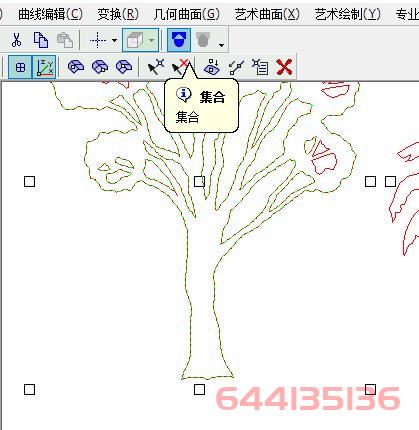Click the red X delete button
Viewport: 419px width, 430px height.
click(x=284, y=67)
